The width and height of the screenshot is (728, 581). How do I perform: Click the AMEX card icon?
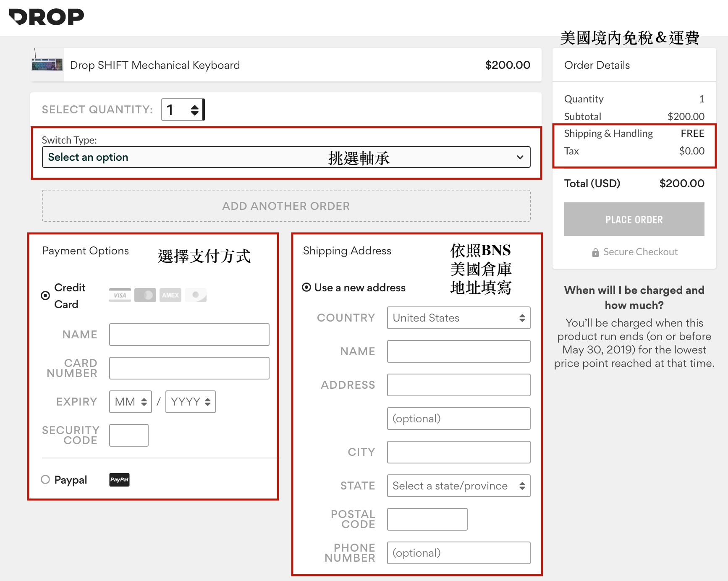170,295
